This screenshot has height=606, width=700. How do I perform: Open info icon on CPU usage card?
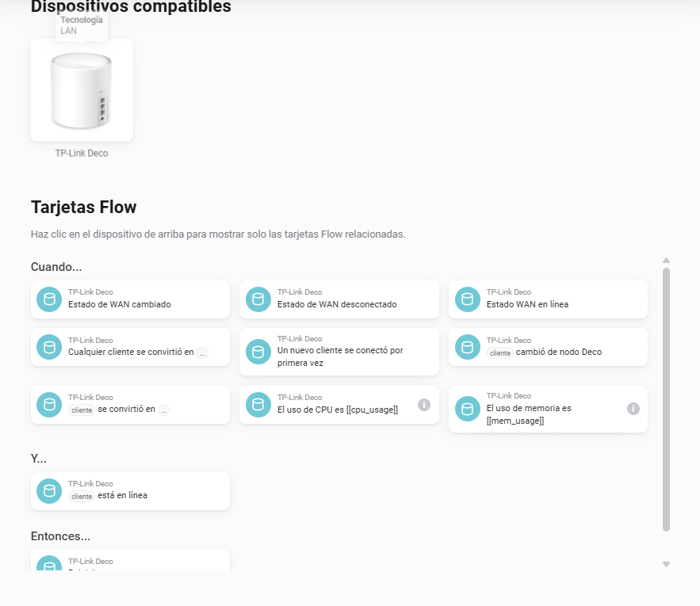click(x=424, y=405)
